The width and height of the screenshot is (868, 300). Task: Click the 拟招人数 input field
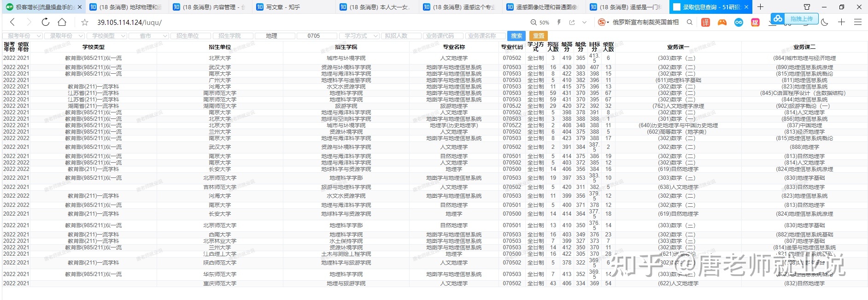click(x=401, y=36)
